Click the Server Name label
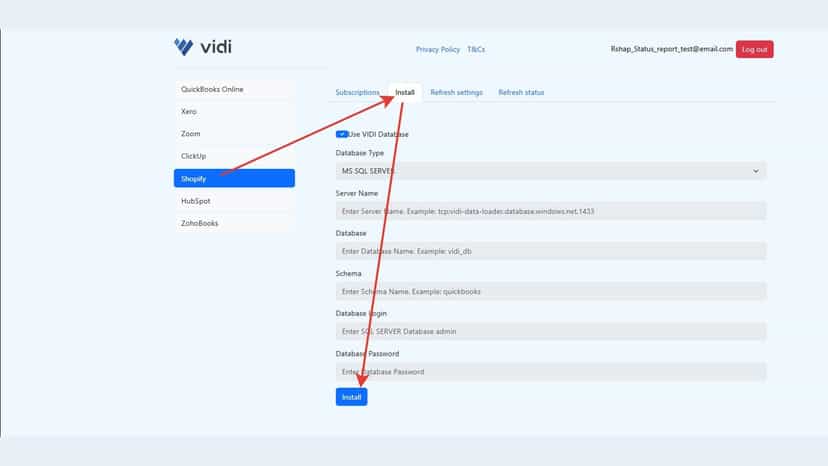 point(357,193)
